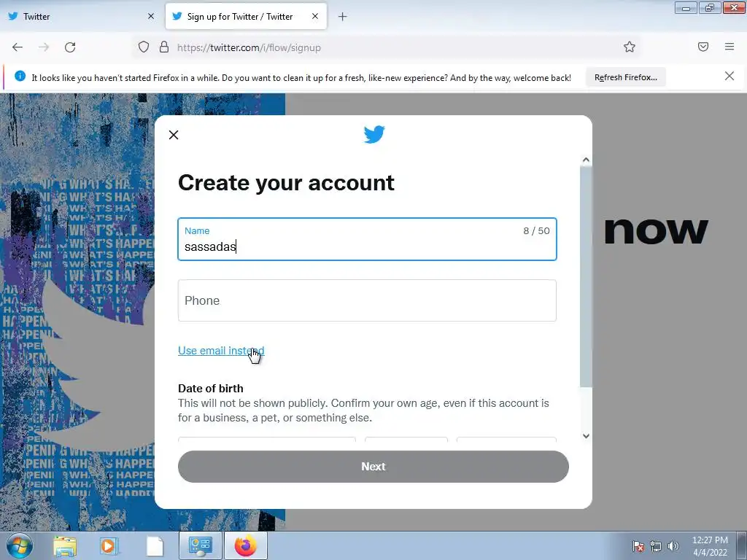Close the Create your account dialog
747x560 pixels.
(x=174, y=135)
